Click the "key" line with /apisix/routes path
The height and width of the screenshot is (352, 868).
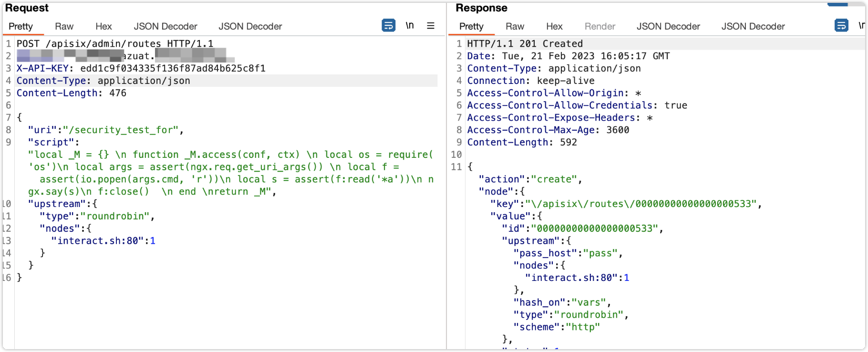click(626, 204)
